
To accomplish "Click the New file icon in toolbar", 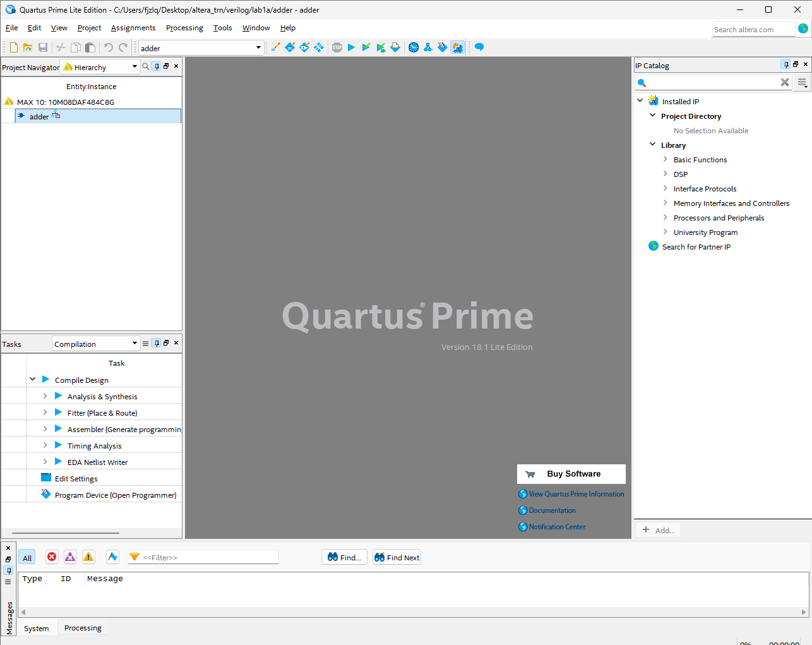I will [x=13, y=47].
